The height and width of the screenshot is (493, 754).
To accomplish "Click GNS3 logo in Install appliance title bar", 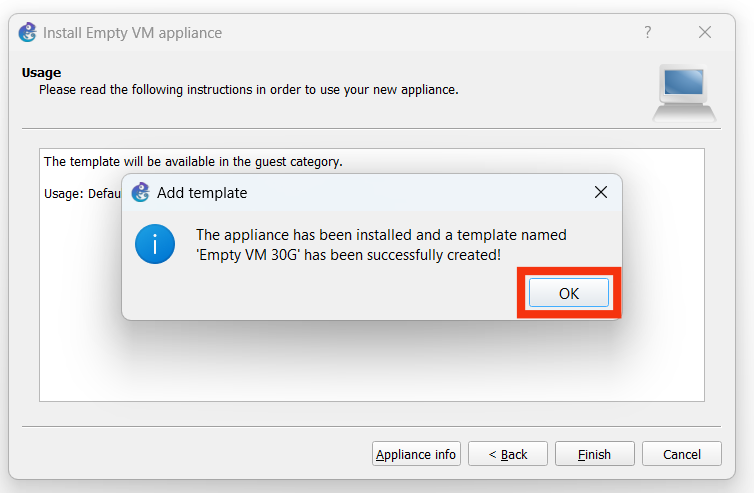I will coord(28,33).
